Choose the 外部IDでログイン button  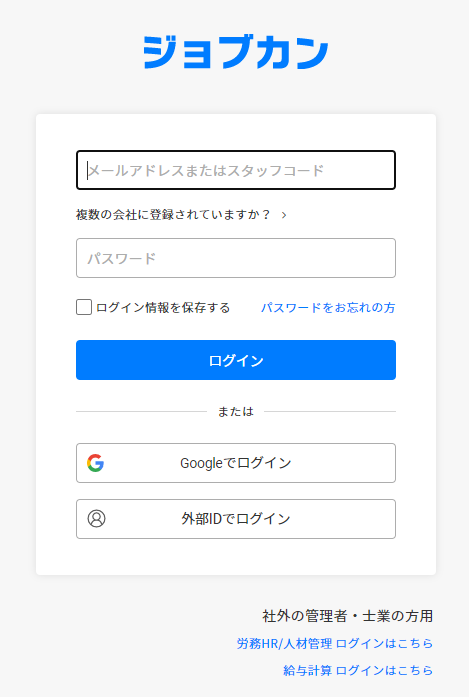[x=236, y=519]
